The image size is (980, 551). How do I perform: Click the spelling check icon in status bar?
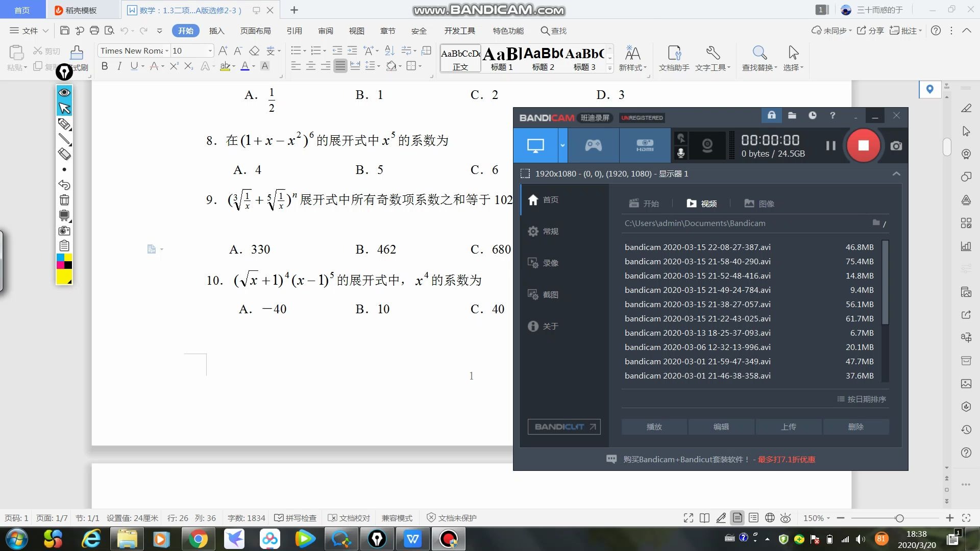tap(281, 517)
